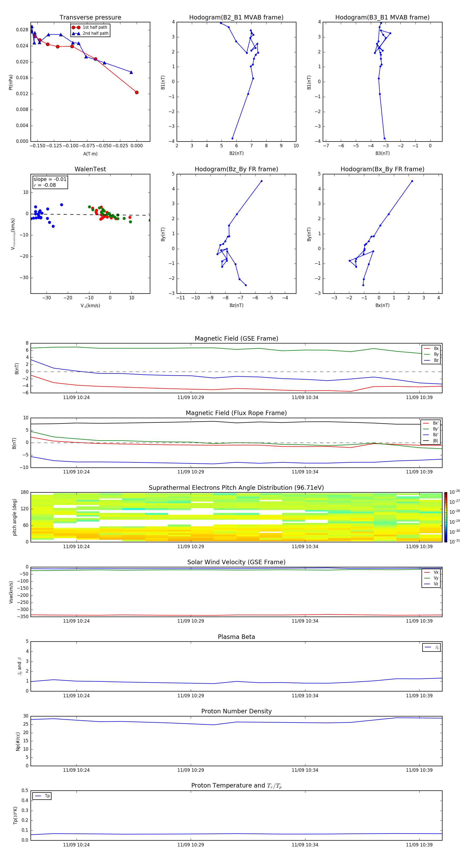Viewport: 473px width, 868px height.
Task: Click the V_A(km/s) axis label
Action: (x=90, y=306)
